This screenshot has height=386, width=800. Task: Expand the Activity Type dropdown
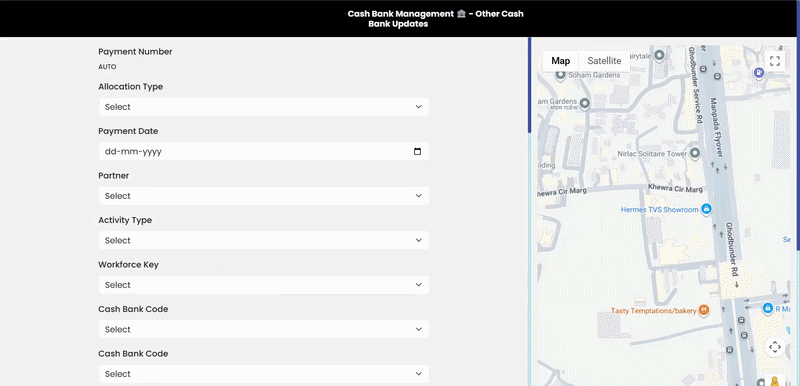click(263, 240)
